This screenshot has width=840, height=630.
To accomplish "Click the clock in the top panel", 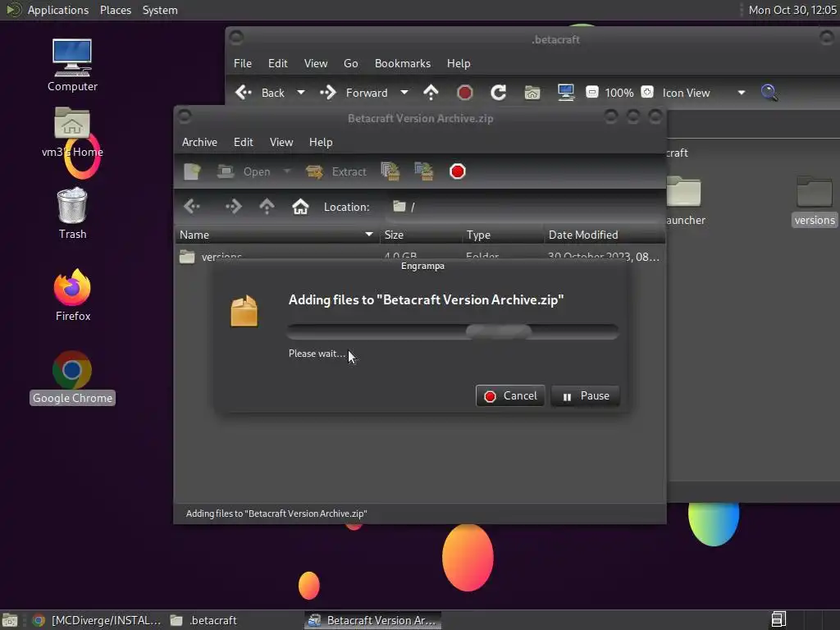I will click(792, 10).
